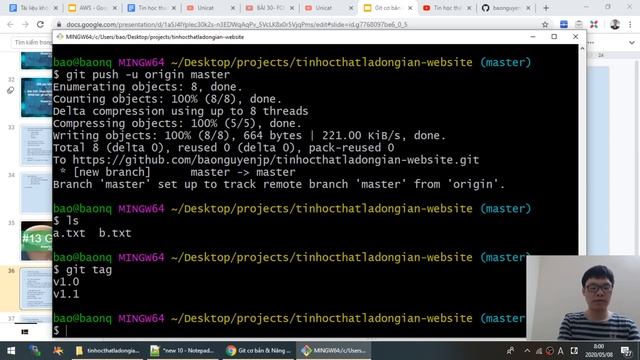
Task: Open the network icon in system tray
Action: click(539, 351)
